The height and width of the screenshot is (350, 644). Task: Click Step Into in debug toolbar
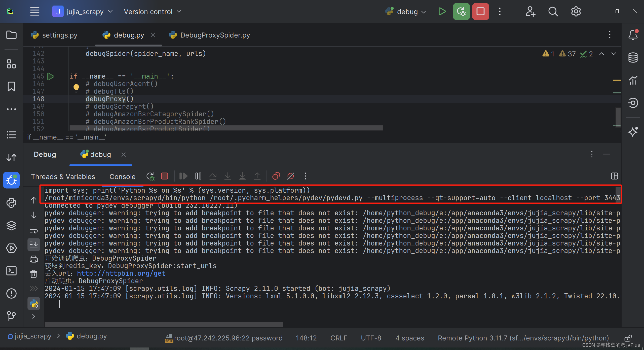(x=228, y=176)
